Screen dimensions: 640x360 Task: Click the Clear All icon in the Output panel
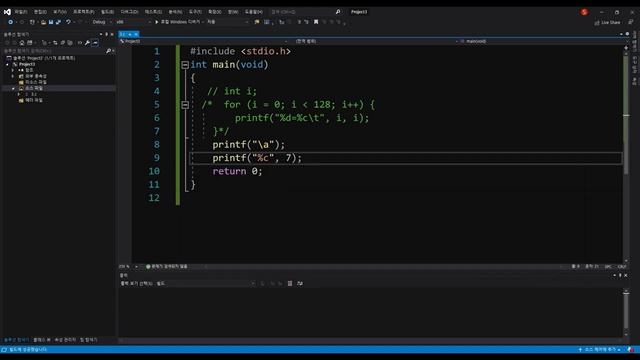(290, 283)
